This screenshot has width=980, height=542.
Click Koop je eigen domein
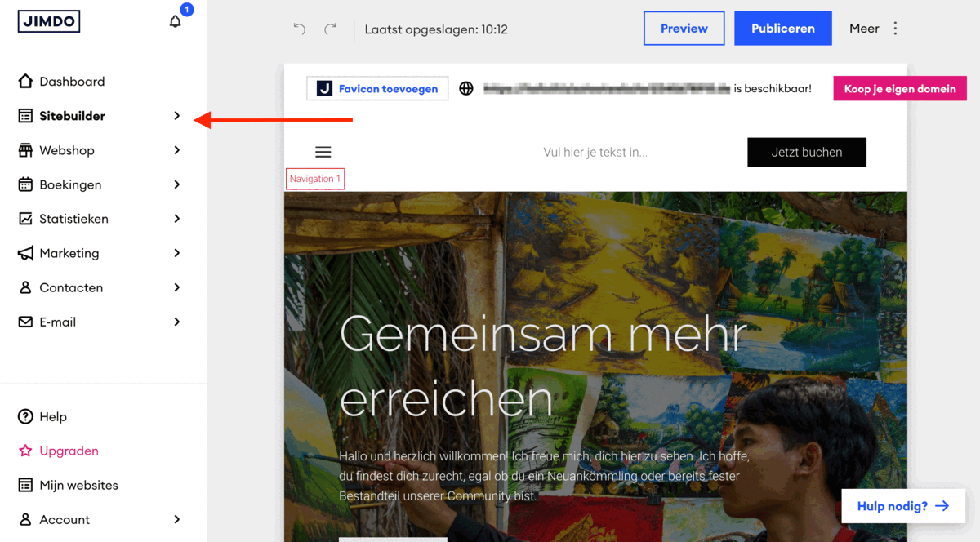900,88
